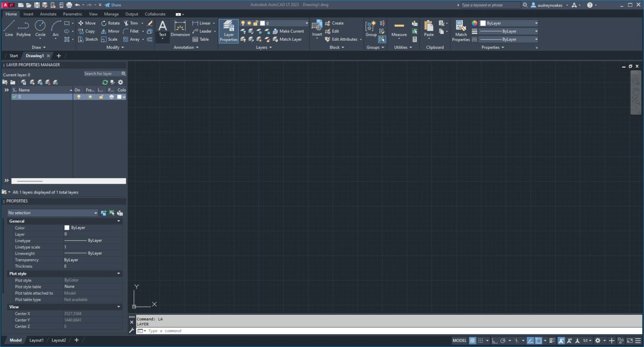
Task: Activate the Move tool
Action: (x=87, y=23)
